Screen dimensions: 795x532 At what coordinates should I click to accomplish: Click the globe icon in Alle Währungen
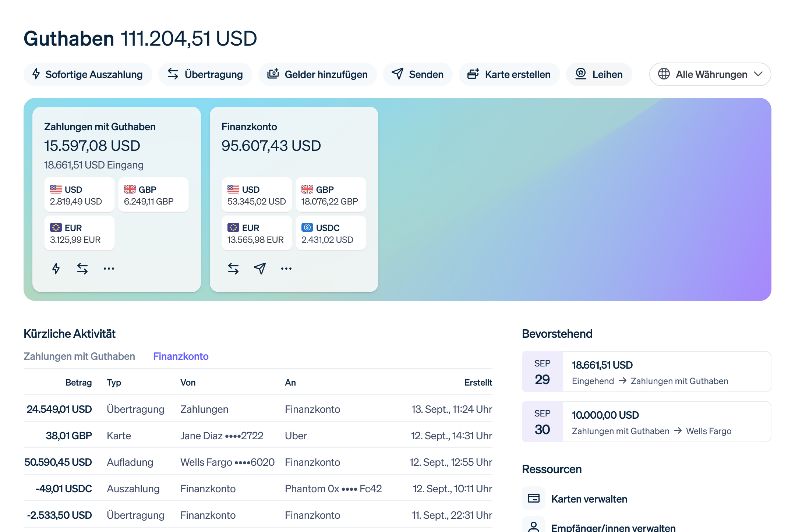pos(664,74)
